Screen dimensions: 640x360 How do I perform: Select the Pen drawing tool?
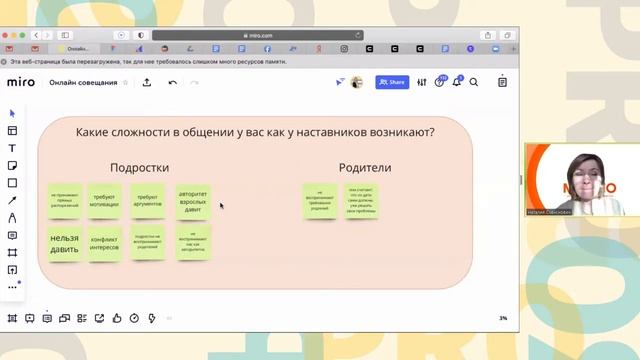pos(12,218)
